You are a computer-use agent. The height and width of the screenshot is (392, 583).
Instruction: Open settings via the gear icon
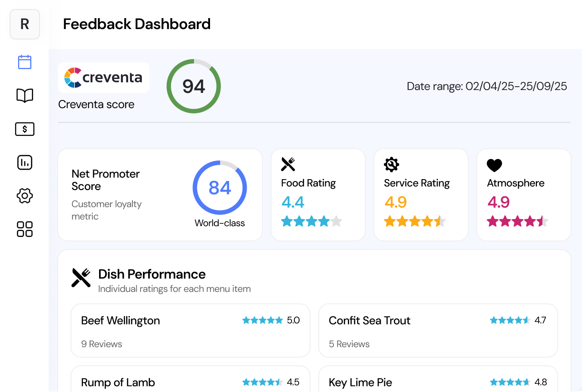click(x=25, y=196)
